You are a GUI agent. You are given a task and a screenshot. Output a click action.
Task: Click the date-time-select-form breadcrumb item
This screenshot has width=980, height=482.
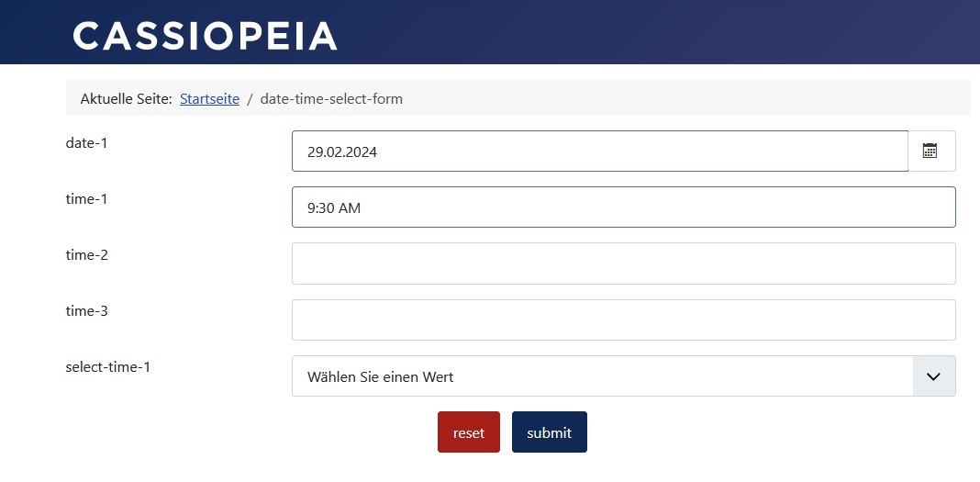(331, 98)
